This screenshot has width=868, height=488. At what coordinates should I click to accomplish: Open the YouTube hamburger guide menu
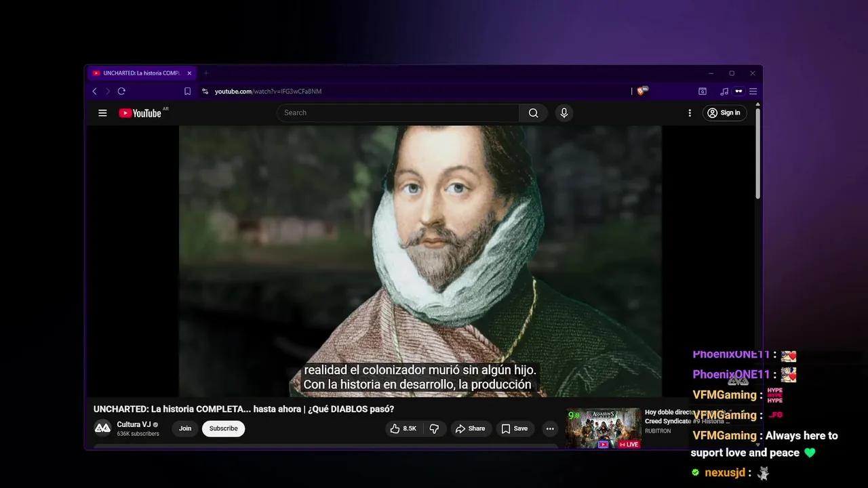(x=102, y=113)
